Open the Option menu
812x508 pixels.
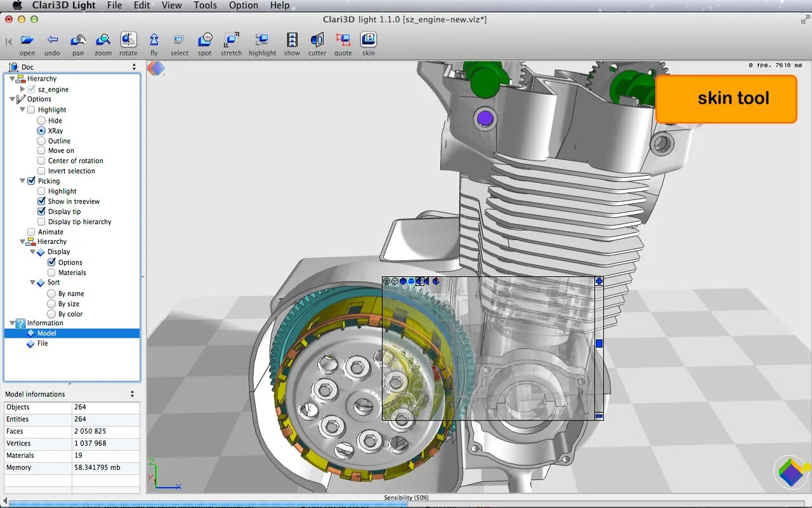point(244,5)
